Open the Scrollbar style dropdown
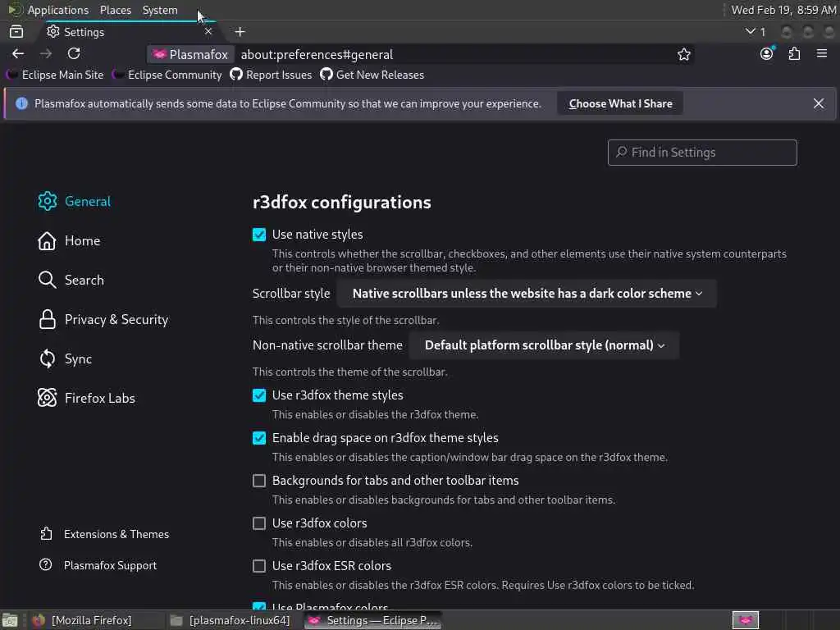 click(527, 294)
